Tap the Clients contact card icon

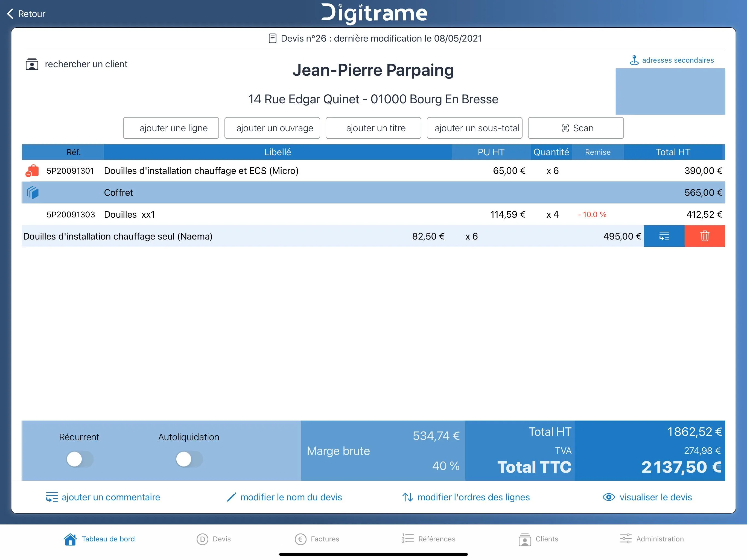[x=525, y=539]
